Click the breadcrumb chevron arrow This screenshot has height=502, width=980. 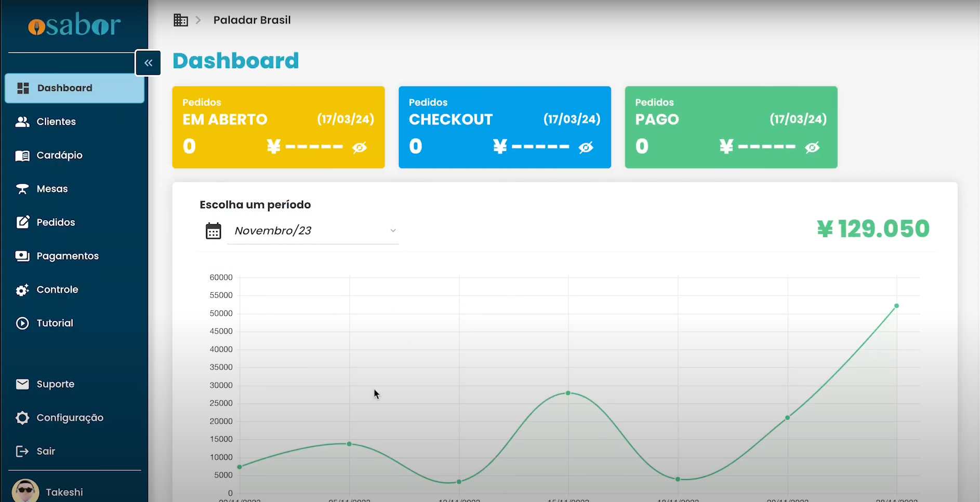(198, 20)
